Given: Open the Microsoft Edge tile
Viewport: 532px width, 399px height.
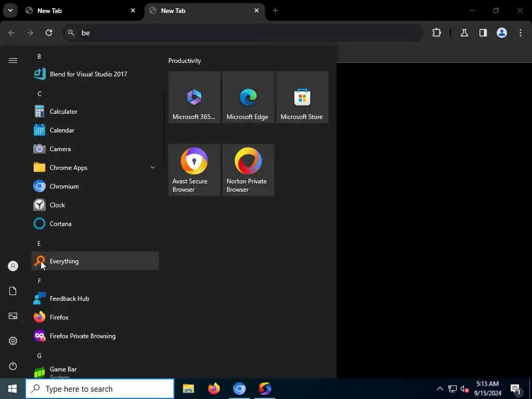Looking at the screenshot, I should (x=248, y=97).
